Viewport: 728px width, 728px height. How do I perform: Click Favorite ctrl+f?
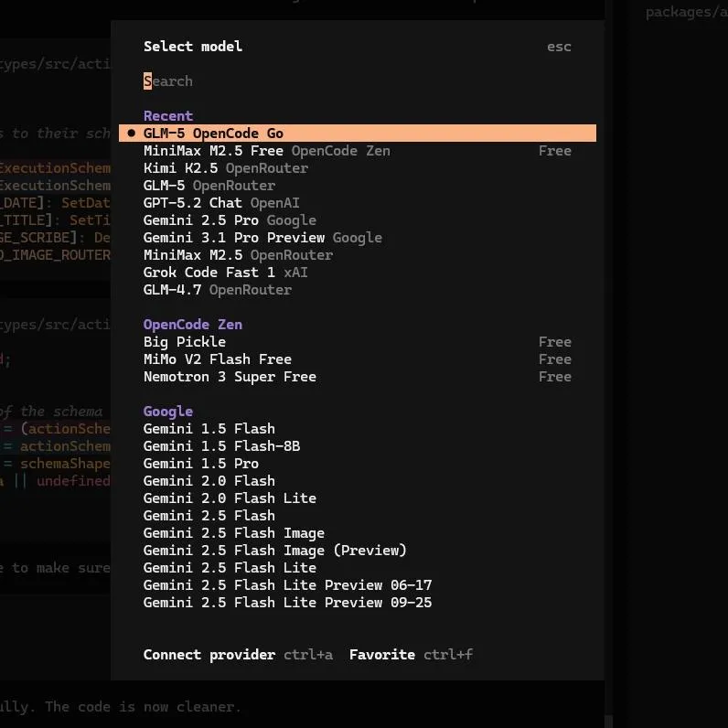click(412, 655)
